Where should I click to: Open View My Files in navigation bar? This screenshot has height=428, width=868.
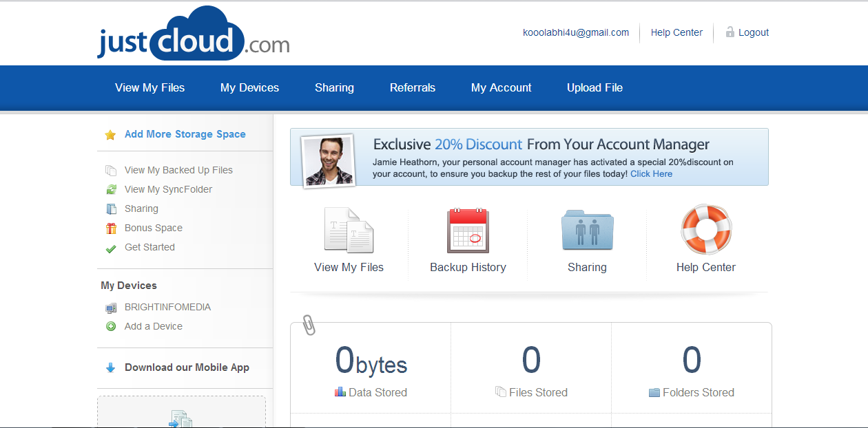point(149,87)
